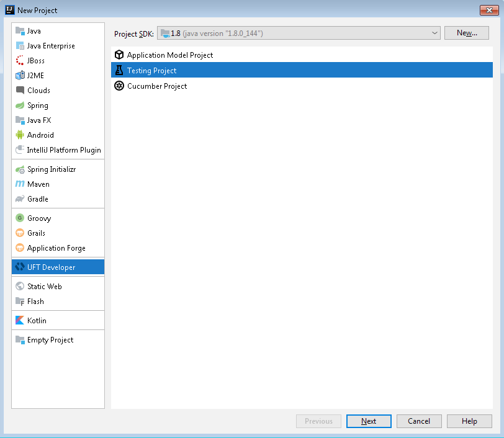The image size is (504, 438).
Task: Click the Android robot icon
Action: 20,135
